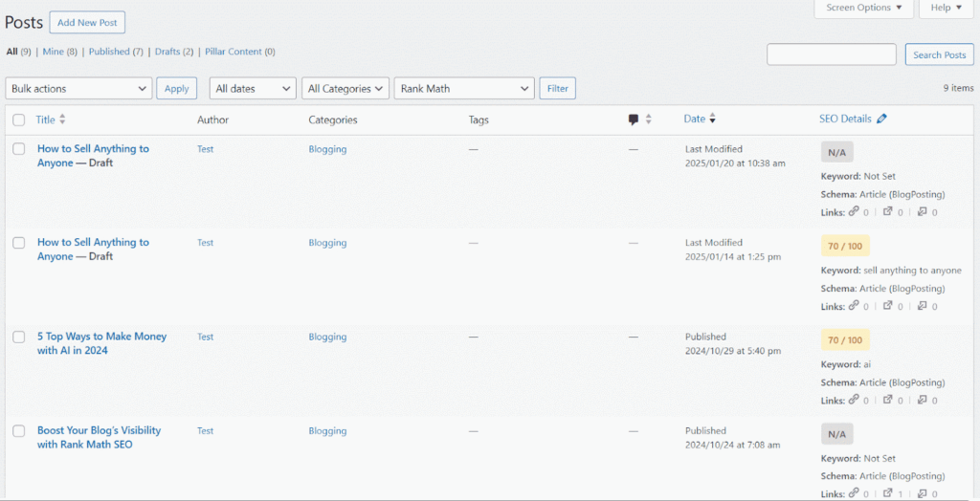Click the Add New Post button
This screenshot has height=501, width=980.
87,23
